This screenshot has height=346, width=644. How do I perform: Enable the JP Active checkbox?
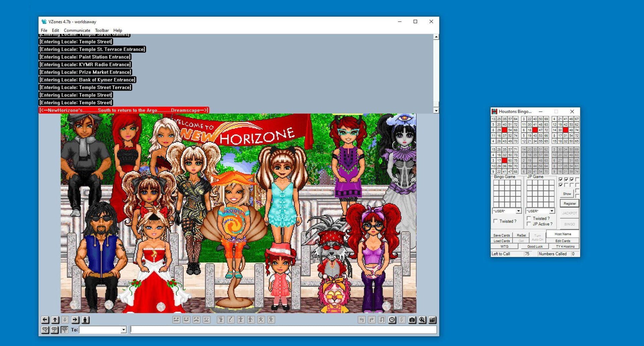coord(529,224)
